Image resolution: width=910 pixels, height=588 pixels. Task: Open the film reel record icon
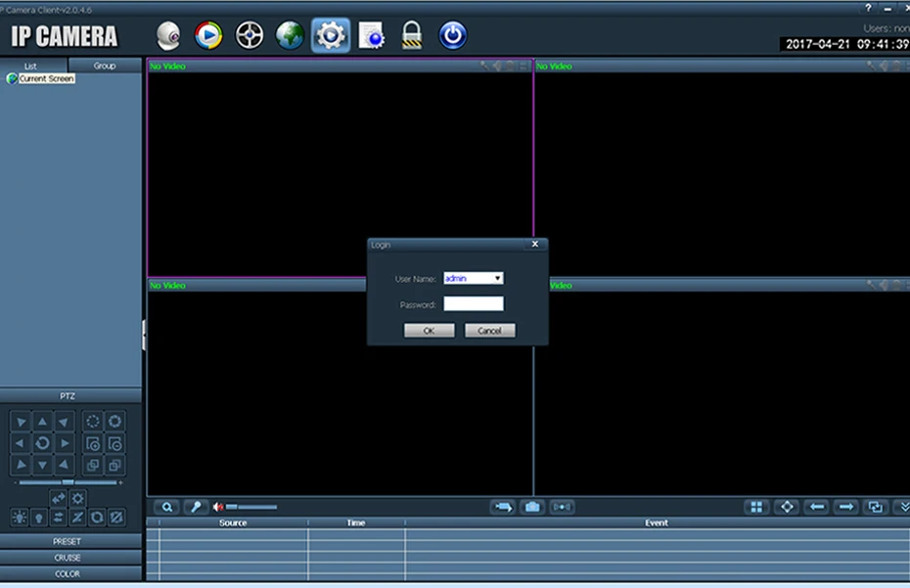249,35
